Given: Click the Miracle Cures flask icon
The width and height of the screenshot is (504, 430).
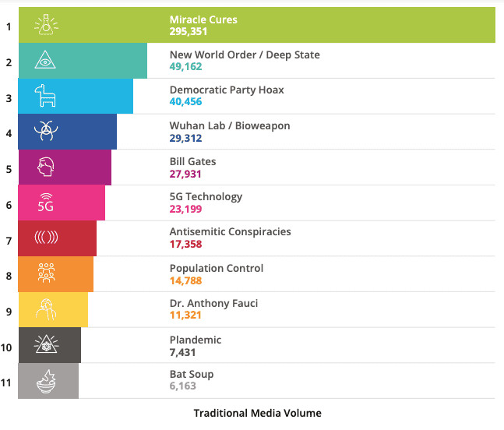Looking at the screenshot, I should 46,25.
